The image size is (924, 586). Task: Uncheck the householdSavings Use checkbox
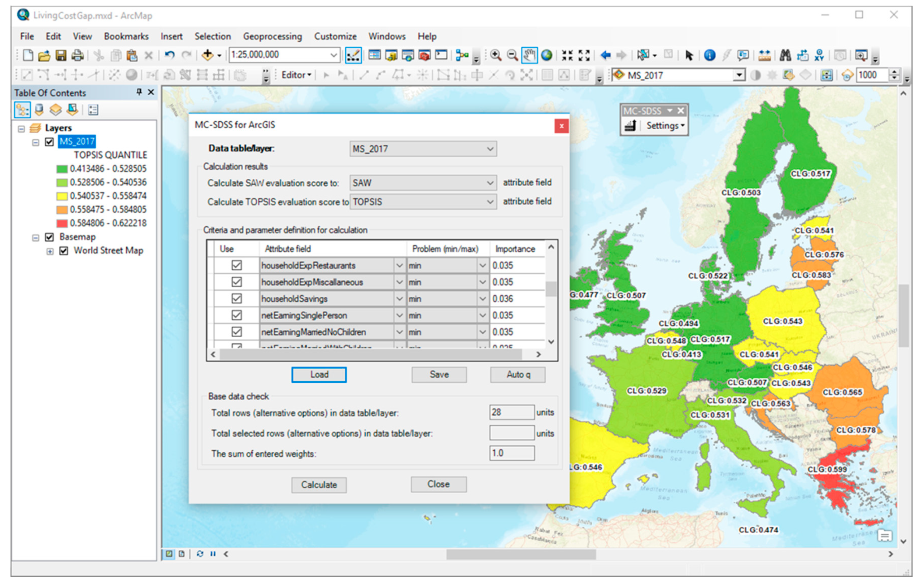point(236,298)
